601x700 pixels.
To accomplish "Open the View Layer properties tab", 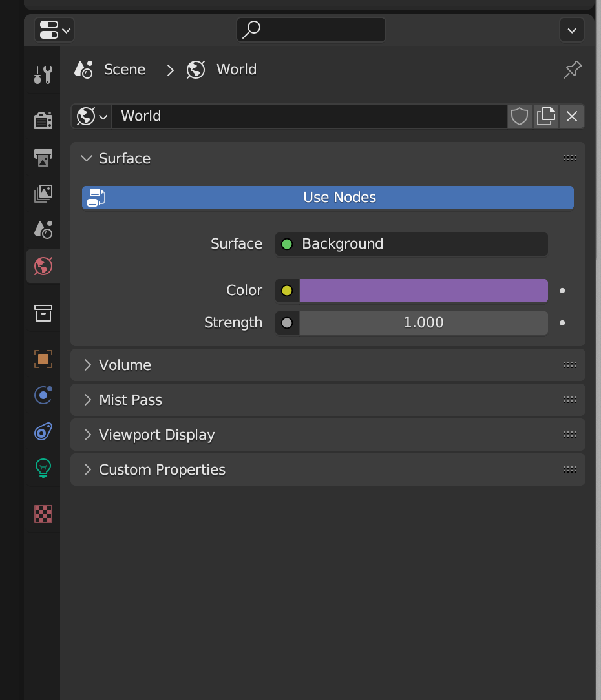I will pos(43,193).
